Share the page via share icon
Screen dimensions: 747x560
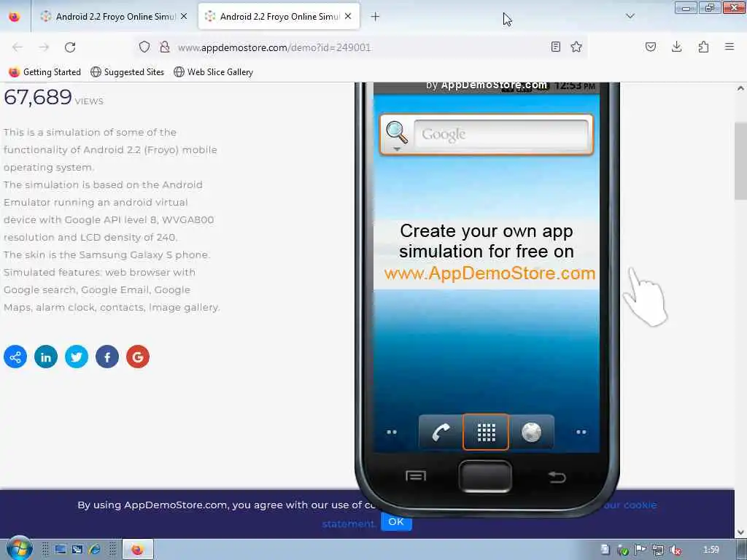pyautogui.click(x=15, y=357)
